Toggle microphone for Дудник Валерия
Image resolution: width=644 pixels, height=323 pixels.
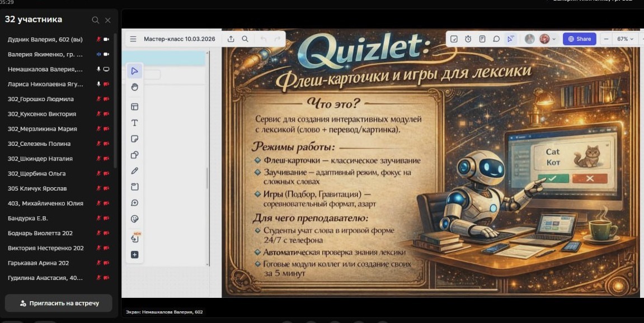point(98,40)
